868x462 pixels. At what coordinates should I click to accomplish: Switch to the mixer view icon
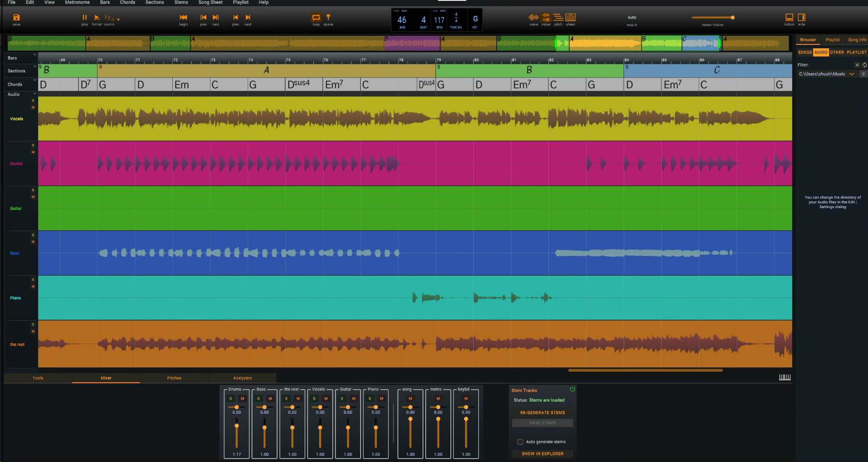[546, 17]
